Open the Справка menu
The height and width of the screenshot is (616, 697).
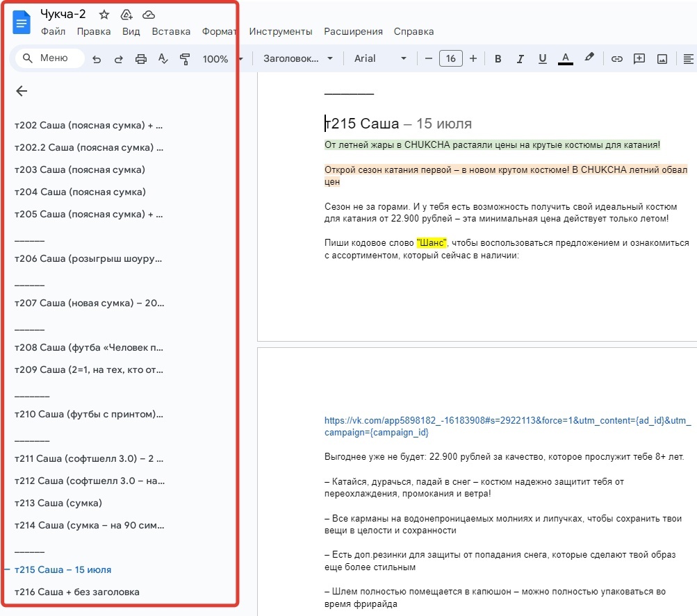pyautogui.click(x=414, y=31)
